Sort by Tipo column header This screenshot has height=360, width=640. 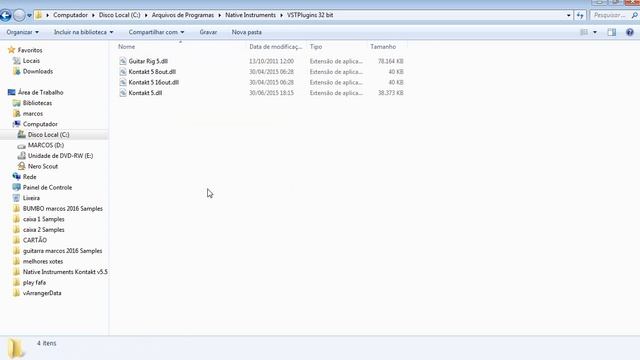[316, 47]
